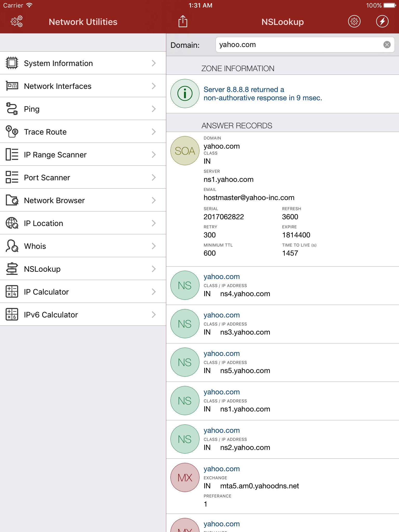Click the Whois person search icon

12,246
